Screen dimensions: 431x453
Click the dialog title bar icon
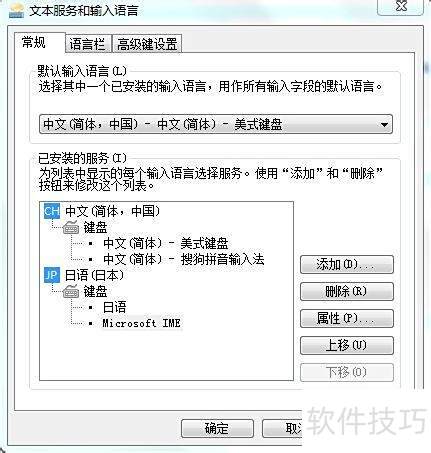(16, 11)
